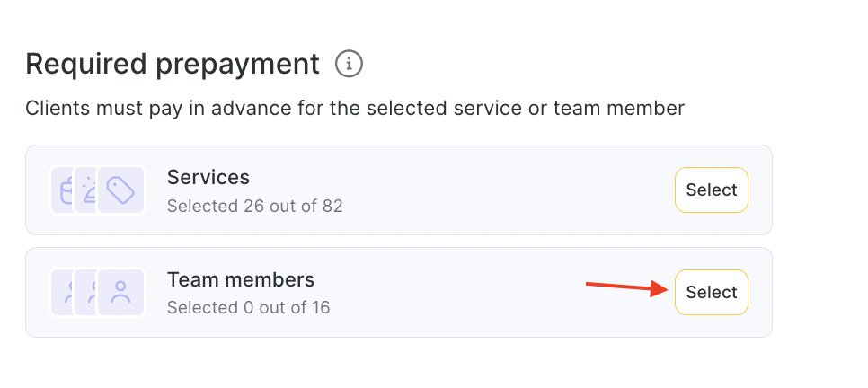868x388 pixels.
Task: Click the leftmost briefcase icon in Services
Action: click(63, 190)
